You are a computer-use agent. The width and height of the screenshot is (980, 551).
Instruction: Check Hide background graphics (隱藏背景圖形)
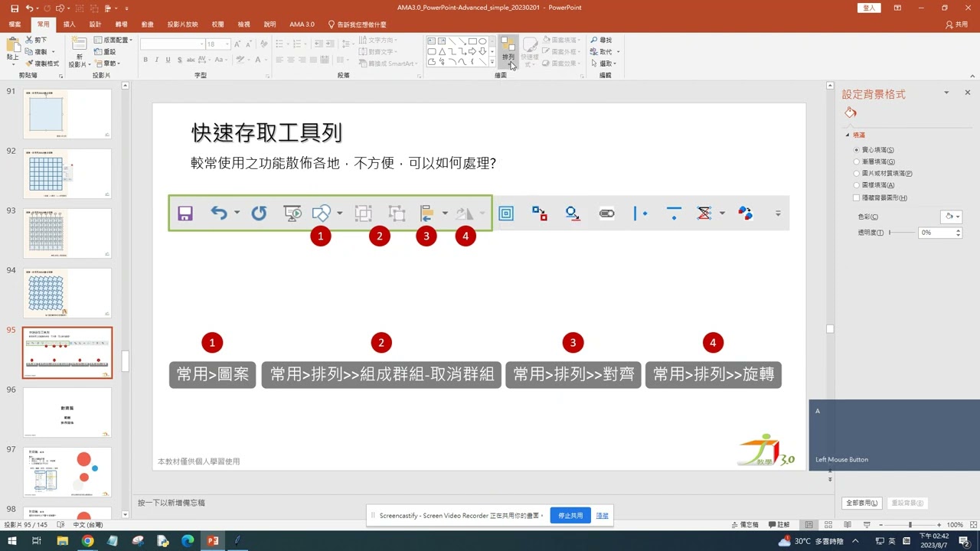click(x=857, y=197)
